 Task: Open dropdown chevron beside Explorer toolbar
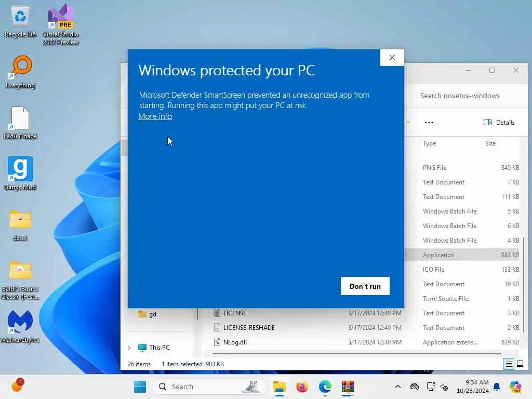pyautogui.click(x=408, y=123)
